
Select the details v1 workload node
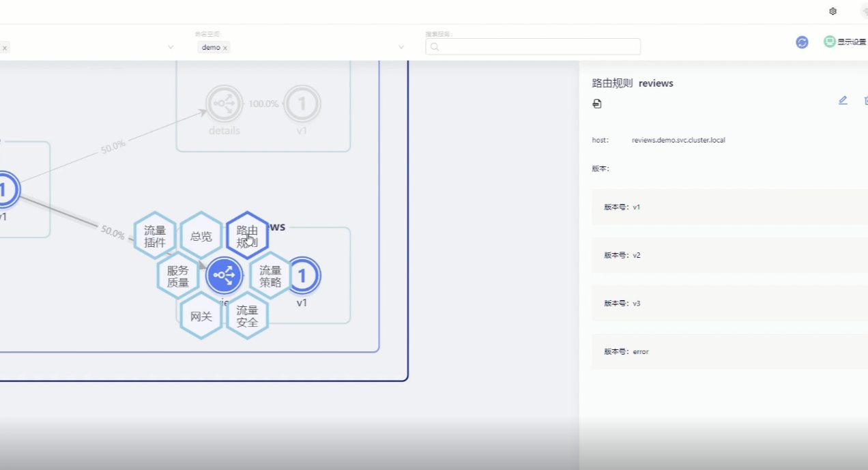click(302, 104)
